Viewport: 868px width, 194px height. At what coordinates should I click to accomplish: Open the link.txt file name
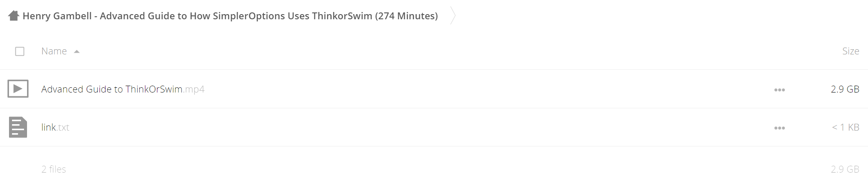[x=55, y=127]
